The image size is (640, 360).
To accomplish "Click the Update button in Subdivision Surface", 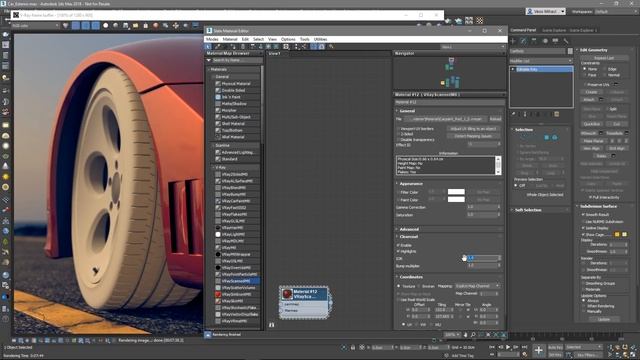I will click(604, 320).
